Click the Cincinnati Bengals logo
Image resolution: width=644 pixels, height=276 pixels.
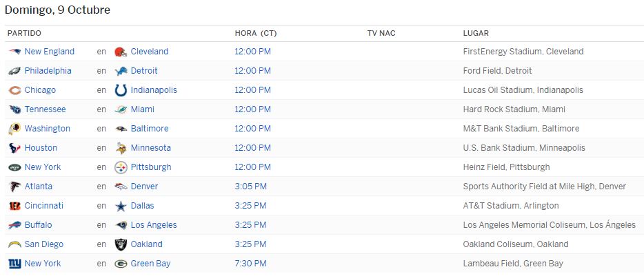click(x=14, y=206)
